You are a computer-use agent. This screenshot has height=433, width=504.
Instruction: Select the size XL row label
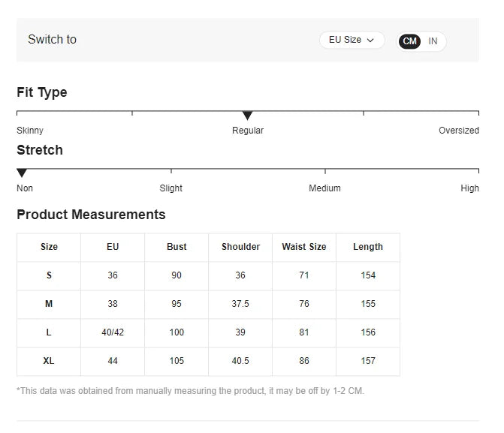coord(49,361)
